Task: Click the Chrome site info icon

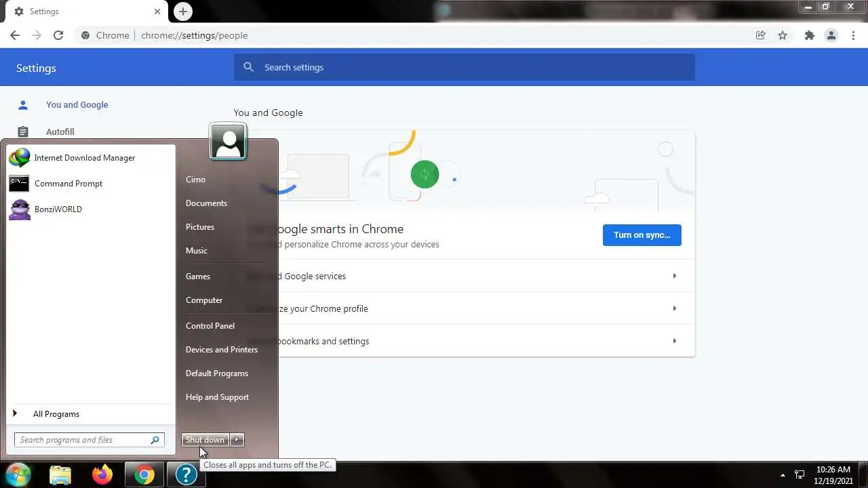Action: [85, 35]
